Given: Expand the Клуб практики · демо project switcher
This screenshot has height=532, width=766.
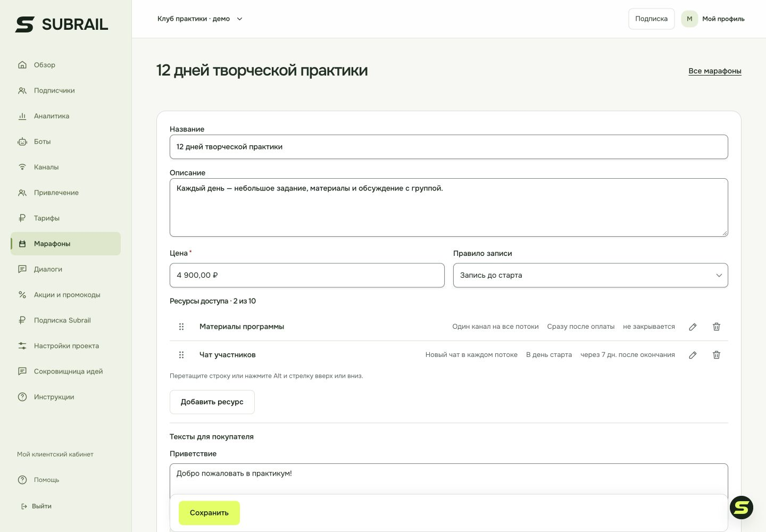Looking at the screenshot, I should pos(200,19).
